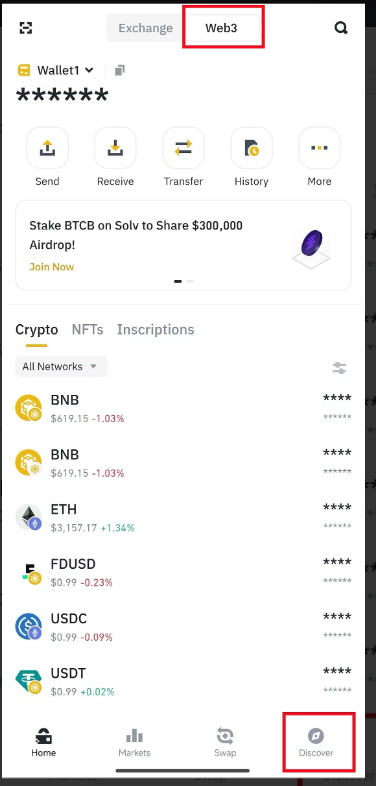Expand the Wallet1 dropdown
The width and height of the screenshot is (376, 786).
click(x=56, y=70)
